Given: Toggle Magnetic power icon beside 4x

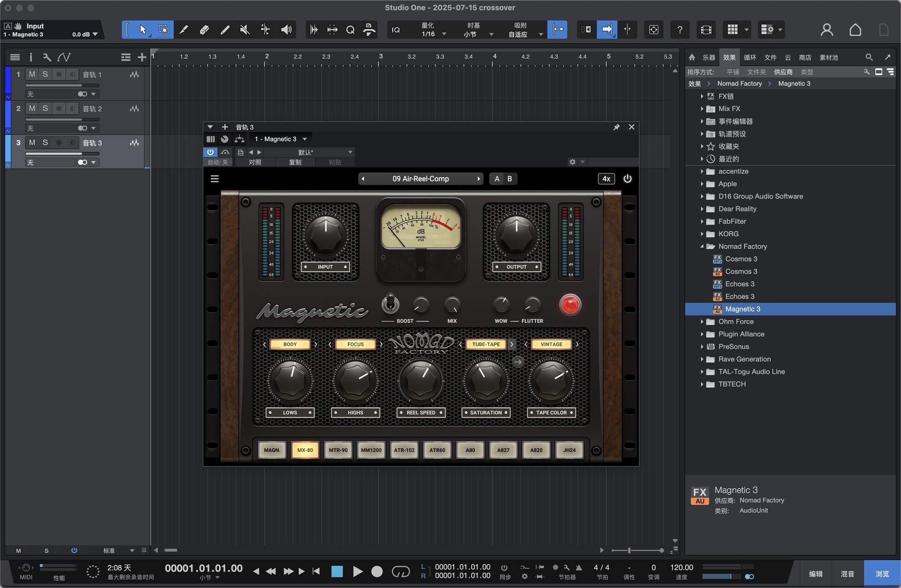Looking at the screenshot, I should (627, 179).
